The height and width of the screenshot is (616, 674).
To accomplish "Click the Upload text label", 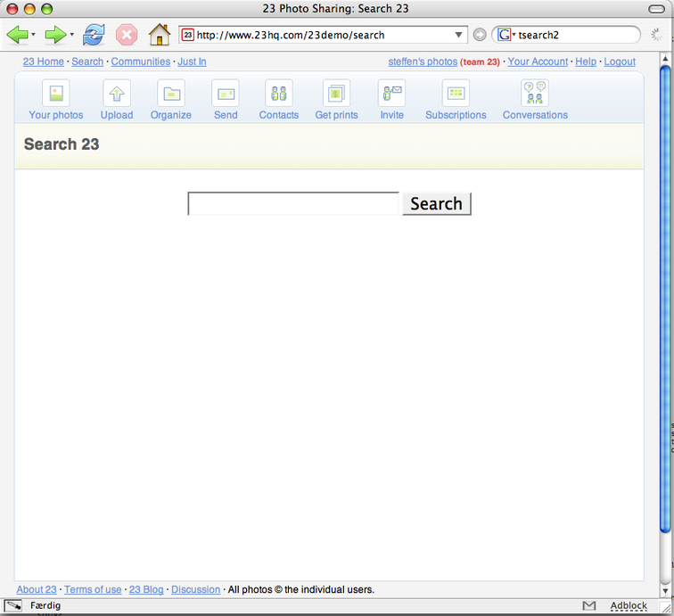I will pyautogui.click(x=117, y=115).
